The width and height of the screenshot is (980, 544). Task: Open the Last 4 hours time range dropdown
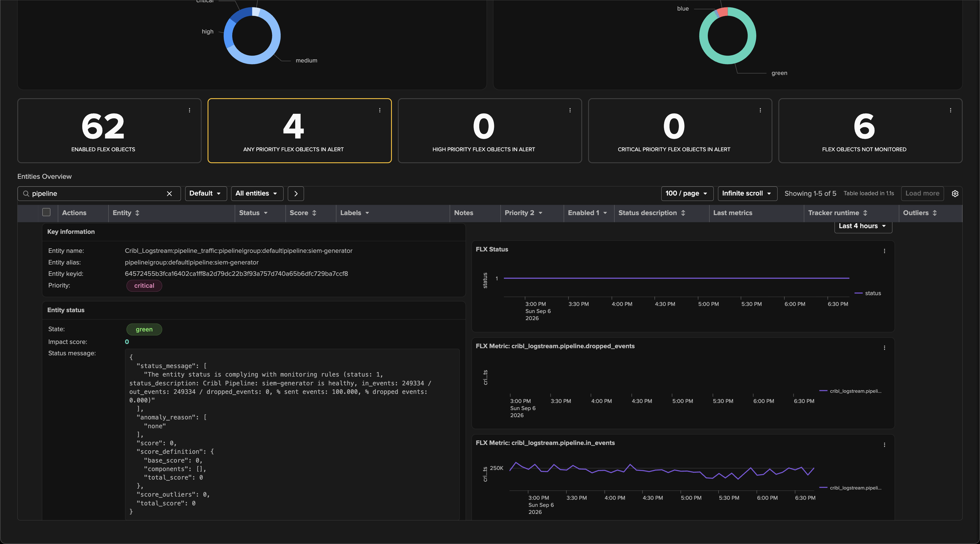tap(863, 226)
